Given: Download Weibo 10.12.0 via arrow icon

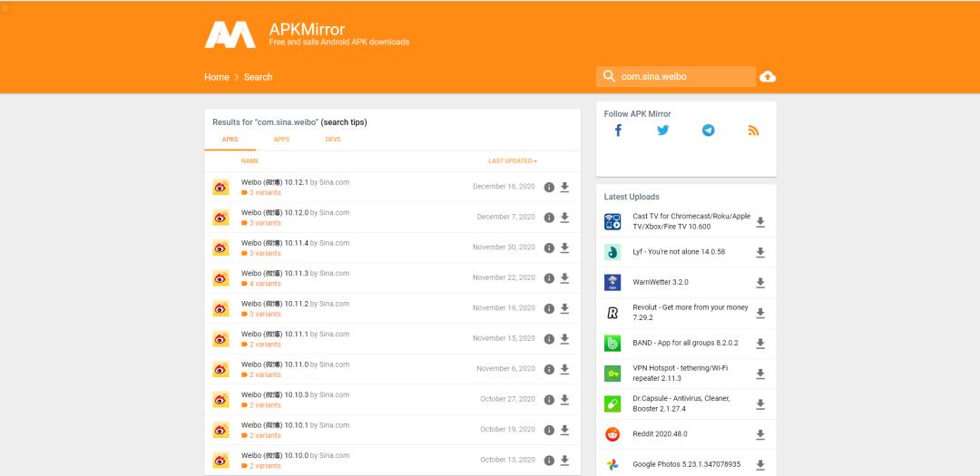Looking at the screenshot, I should [x=565, y=218].
